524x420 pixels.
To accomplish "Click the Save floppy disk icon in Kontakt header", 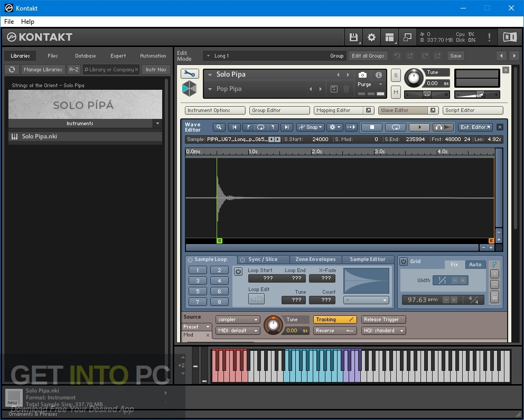I will click(x=353, y=37).
